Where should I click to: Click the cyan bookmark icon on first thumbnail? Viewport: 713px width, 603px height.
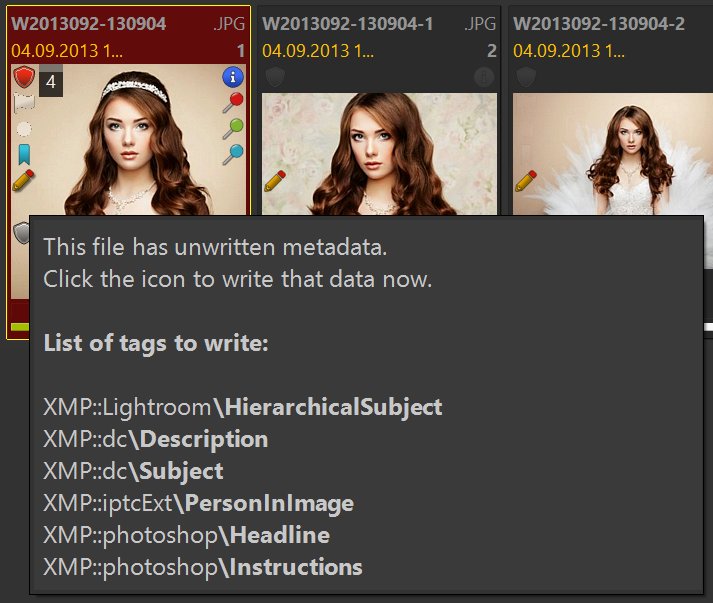(24, 155)
